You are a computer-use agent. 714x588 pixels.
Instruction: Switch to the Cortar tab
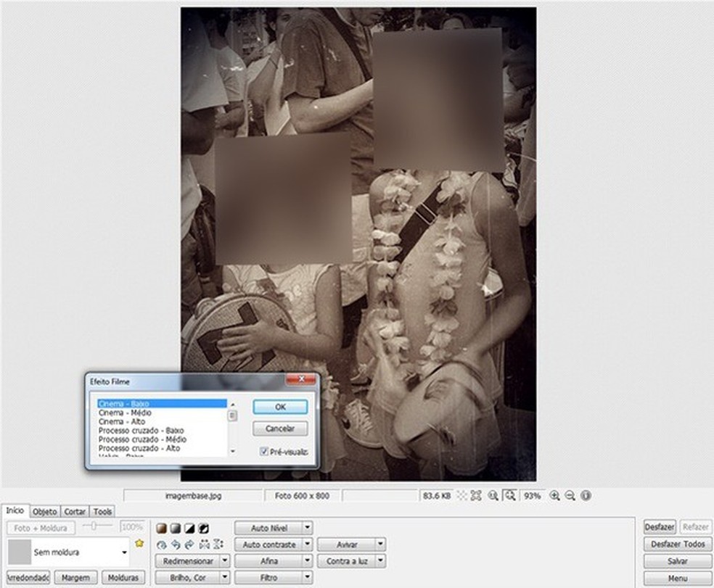point(75,511)
